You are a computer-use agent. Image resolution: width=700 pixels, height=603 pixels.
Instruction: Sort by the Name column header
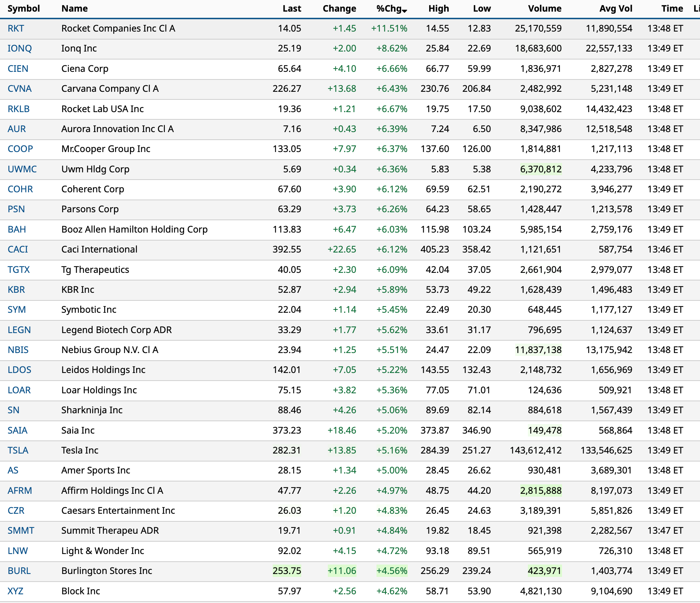coord(74,9)
